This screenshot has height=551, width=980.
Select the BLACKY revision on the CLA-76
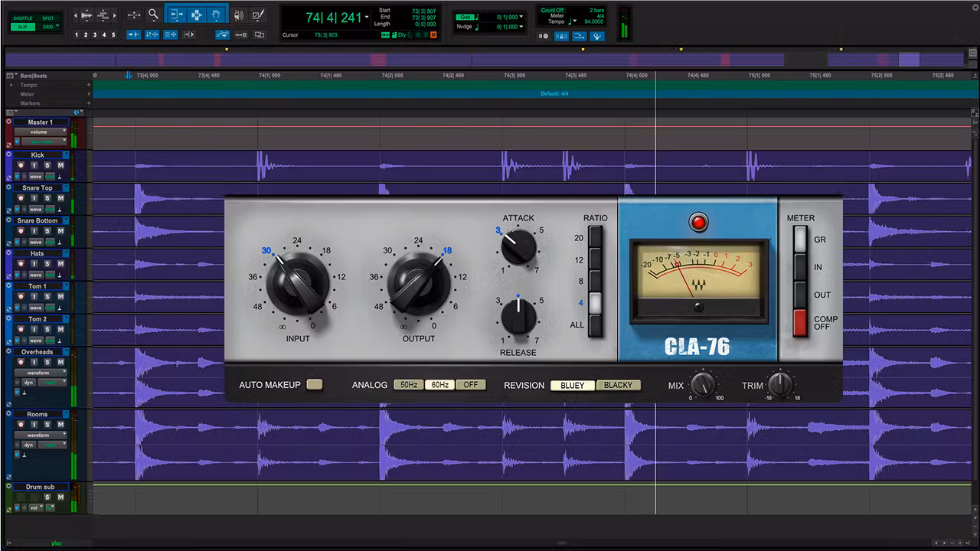pyautogui.click(x=619, y=385)
